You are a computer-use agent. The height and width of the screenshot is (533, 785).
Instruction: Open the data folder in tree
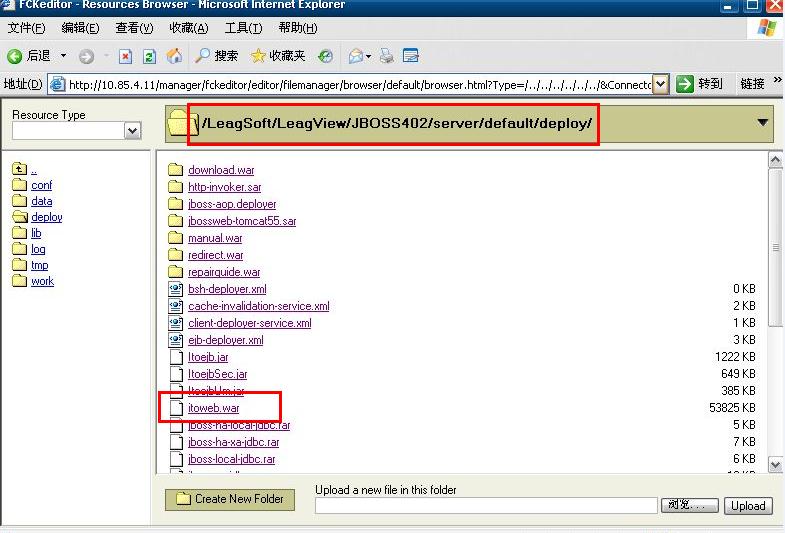point(42,201)
